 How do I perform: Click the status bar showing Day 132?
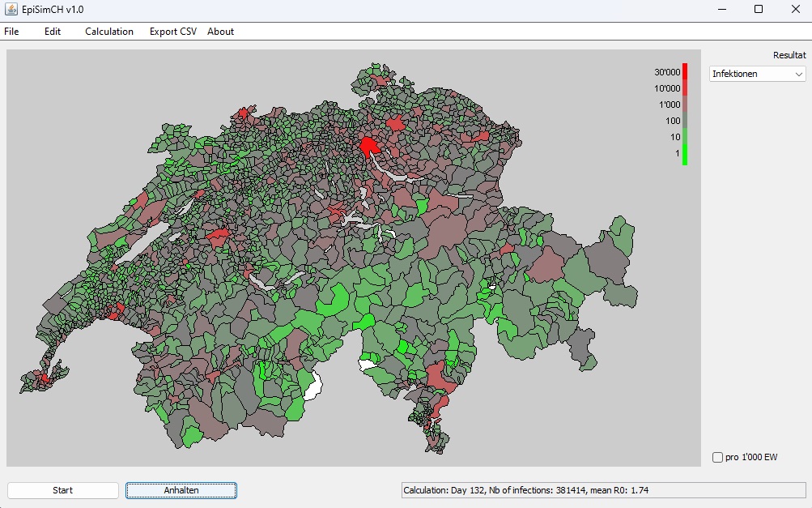(x=525, y=489)
